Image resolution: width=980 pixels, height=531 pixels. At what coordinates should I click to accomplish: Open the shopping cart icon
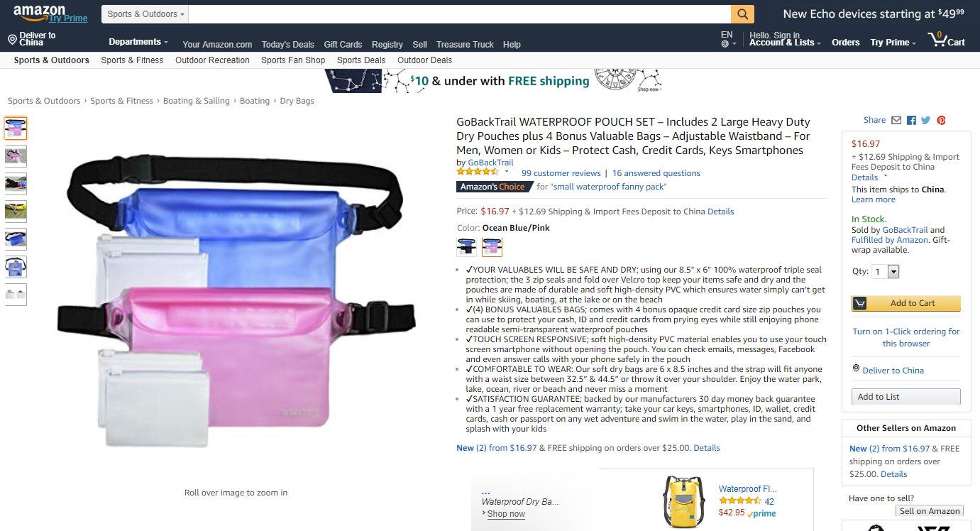946,39
